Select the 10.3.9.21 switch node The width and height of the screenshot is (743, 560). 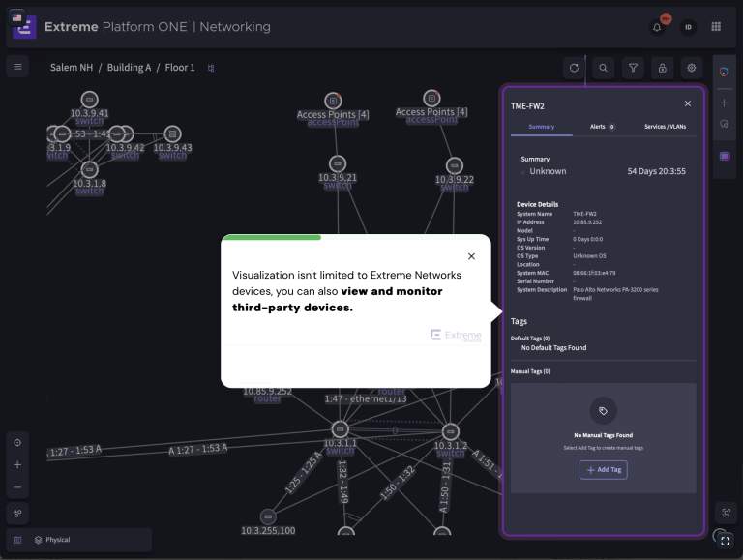pyautogui.click(x=338, y=163)
